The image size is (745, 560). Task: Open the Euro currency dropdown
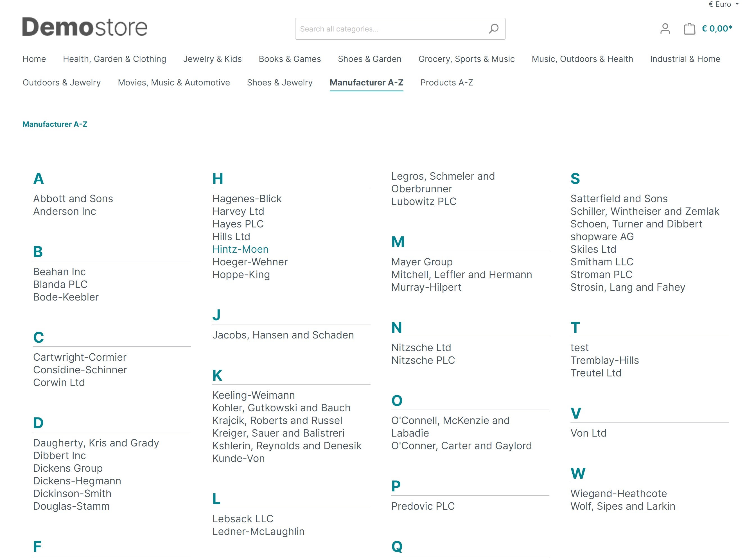tap(723, 4)
